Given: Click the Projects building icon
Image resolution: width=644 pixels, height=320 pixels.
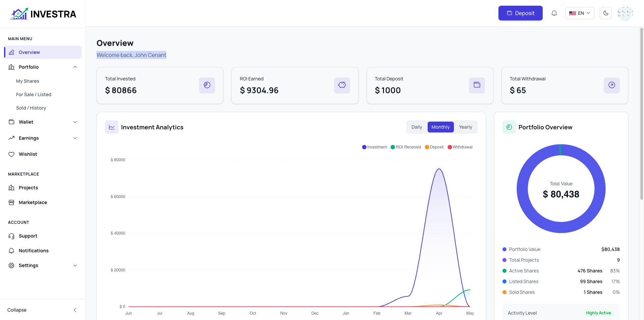Looking at the screenshot, I should tap(11, 188).
